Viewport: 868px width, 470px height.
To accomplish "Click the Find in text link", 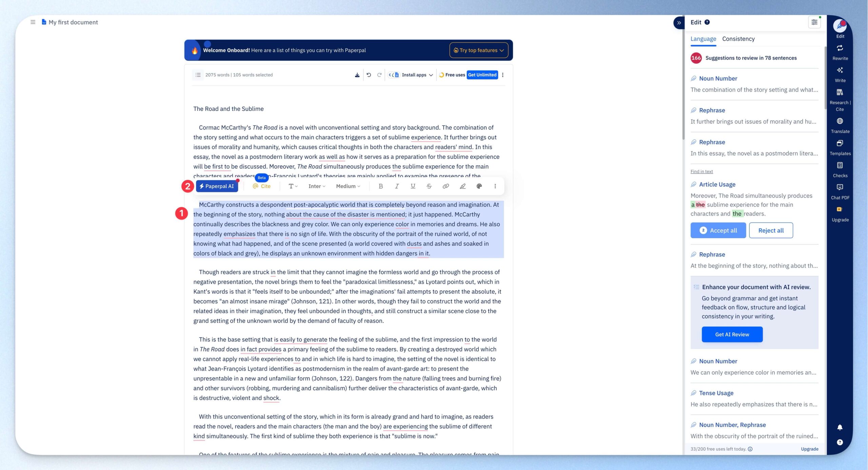I will [702, 171].
